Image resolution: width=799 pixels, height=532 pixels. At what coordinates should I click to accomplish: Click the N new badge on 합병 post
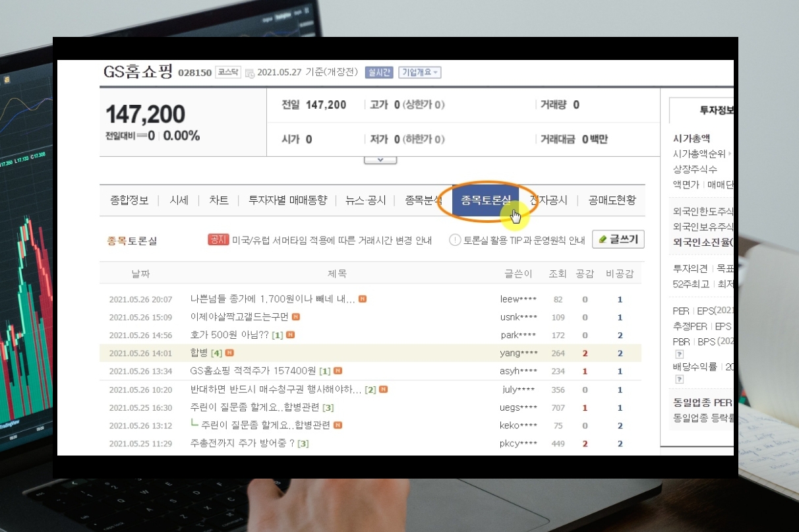tap(229, 353)
